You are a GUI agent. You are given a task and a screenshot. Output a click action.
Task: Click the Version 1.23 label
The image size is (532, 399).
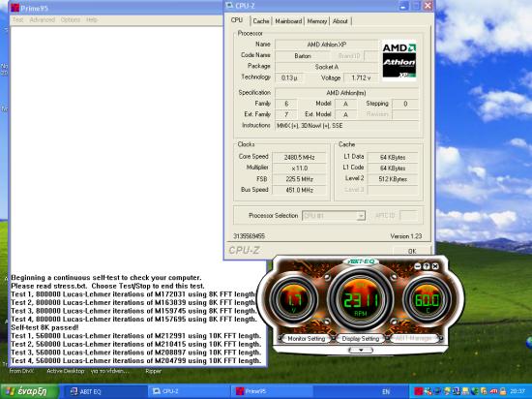tap(406, 236)
